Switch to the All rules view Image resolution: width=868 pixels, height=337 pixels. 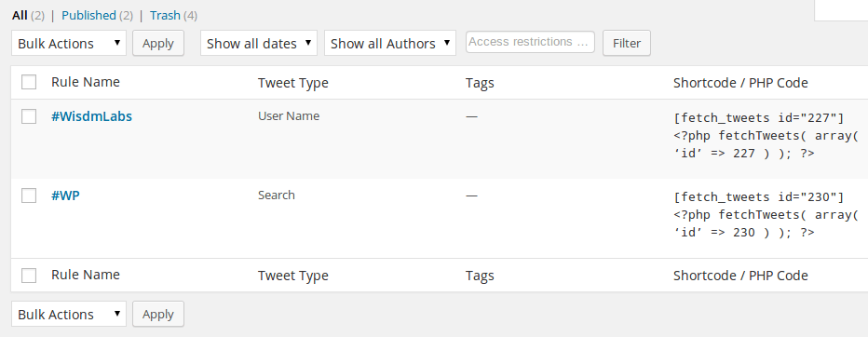click(20, 16)
